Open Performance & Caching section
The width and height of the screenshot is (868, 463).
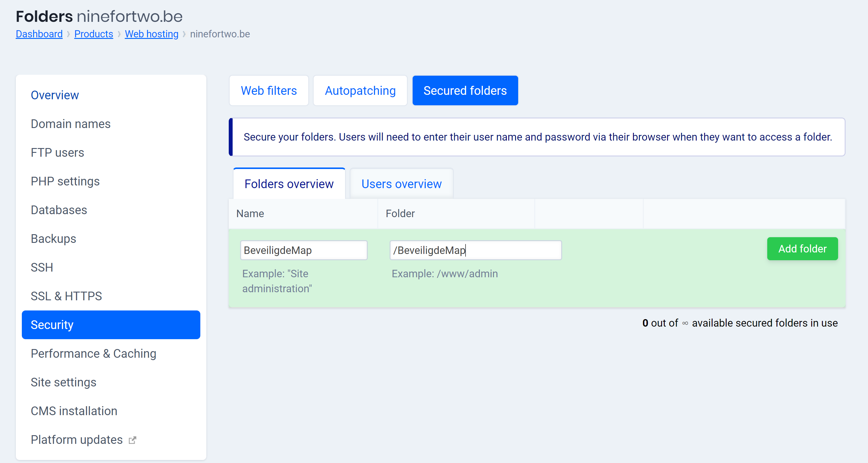pyautogui.click(x=93, y=354)
